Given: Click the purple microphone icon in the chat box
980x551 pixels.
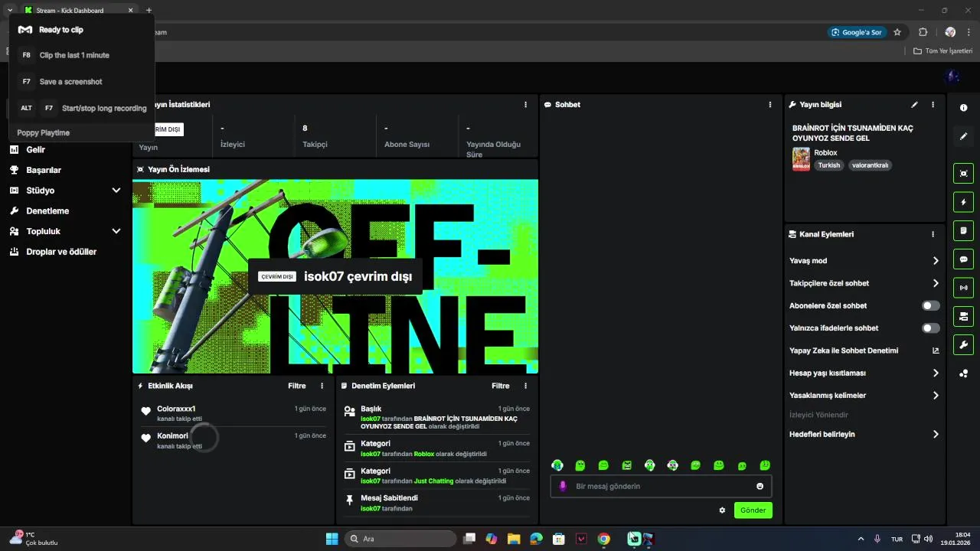Looking at the screenshot, I should point(563,486).
